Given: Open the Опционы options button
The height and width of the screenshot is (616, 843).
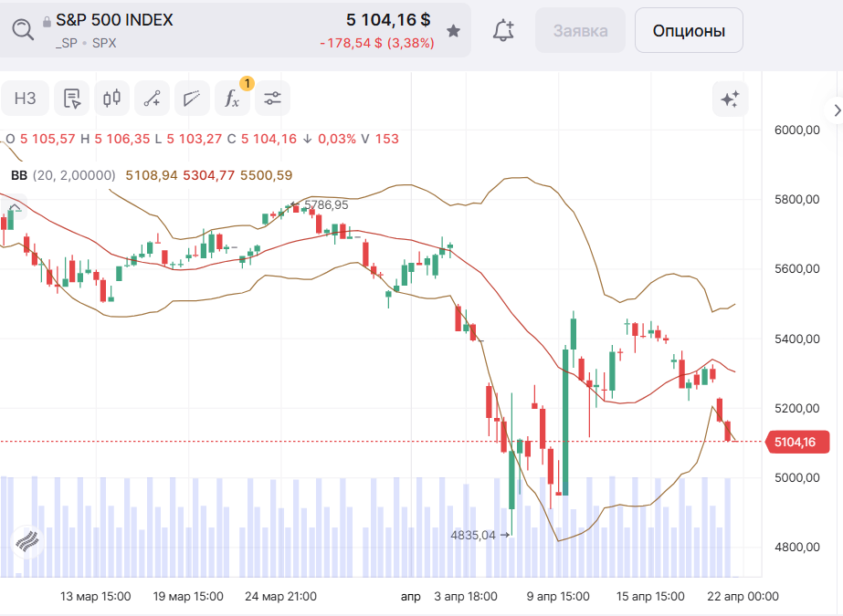Looking at the screenshot, I should 689,31.
